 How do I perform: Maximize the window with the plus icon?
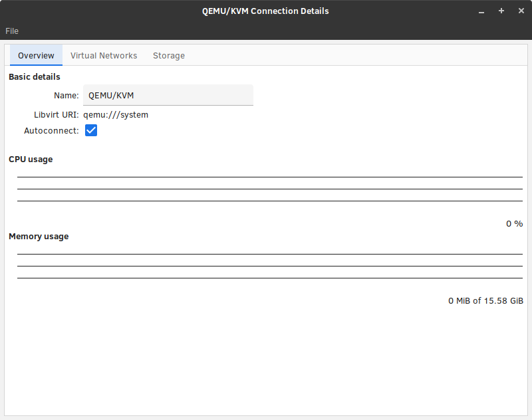501,11
